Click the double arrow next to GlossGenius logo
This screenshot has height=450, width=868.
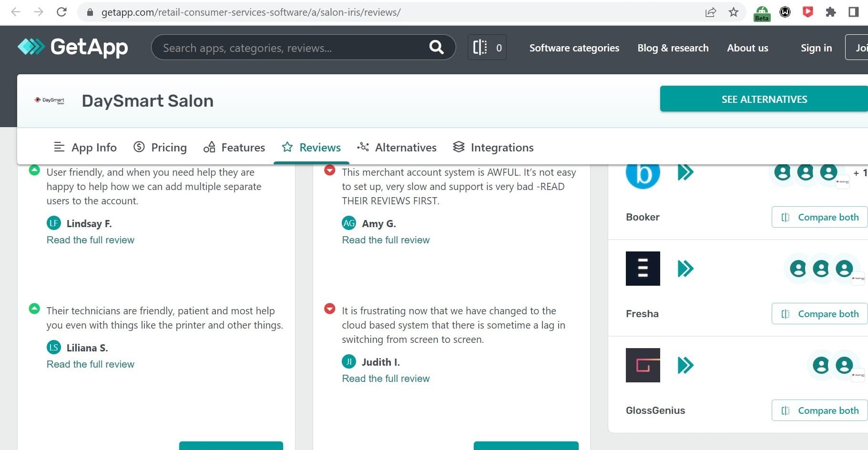[x=685, y=365]
